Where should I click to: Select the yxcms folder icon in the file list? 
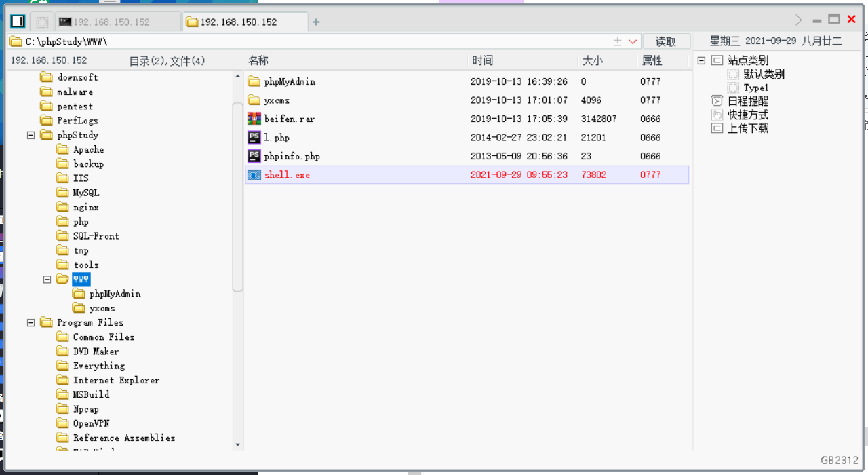click(254, 100)
